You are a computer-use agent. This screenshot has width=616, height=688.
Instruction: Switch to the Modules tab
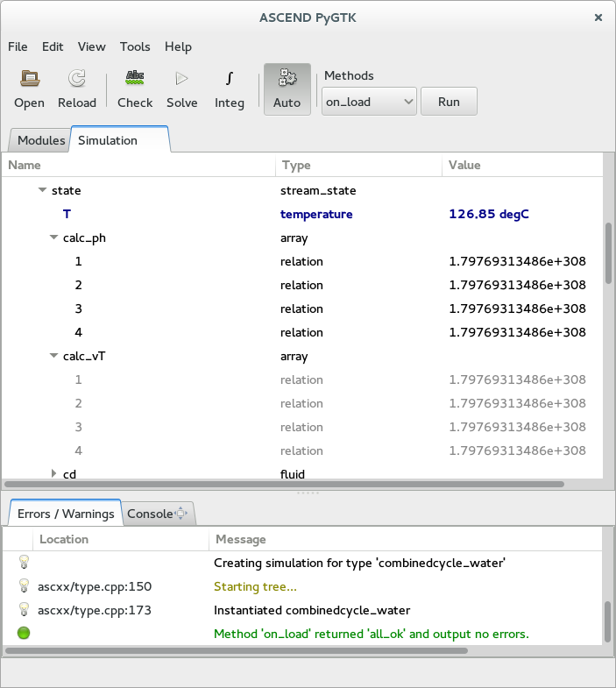pyautogui.click(x=41, y=140)
